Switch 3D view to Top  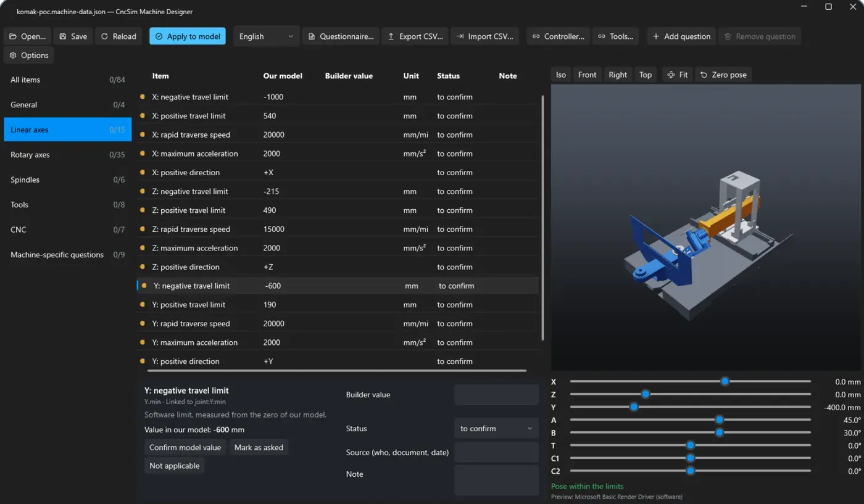click(646, 75)
